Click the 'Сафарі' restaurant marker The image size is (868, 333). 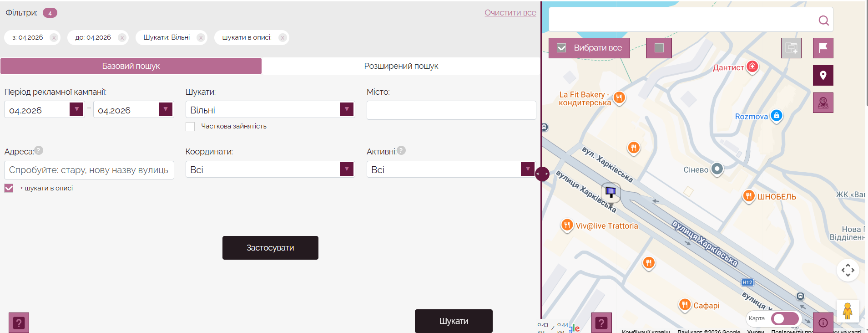[685, 305]
